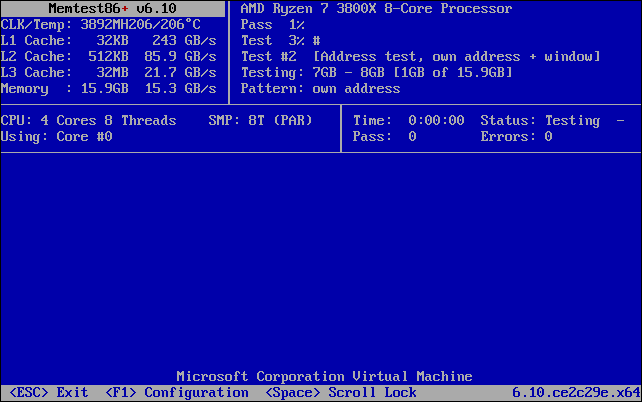This screenshot has height=402, width=642.
Task: Select the Microsoft Corporation Virtual Machine label
Action: click(325, 376)
